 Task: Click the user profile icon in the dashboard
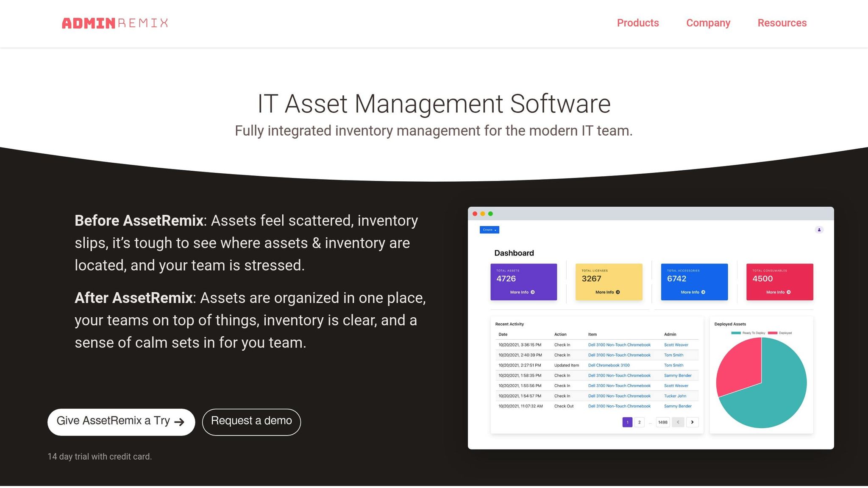(x=820, y=230)
